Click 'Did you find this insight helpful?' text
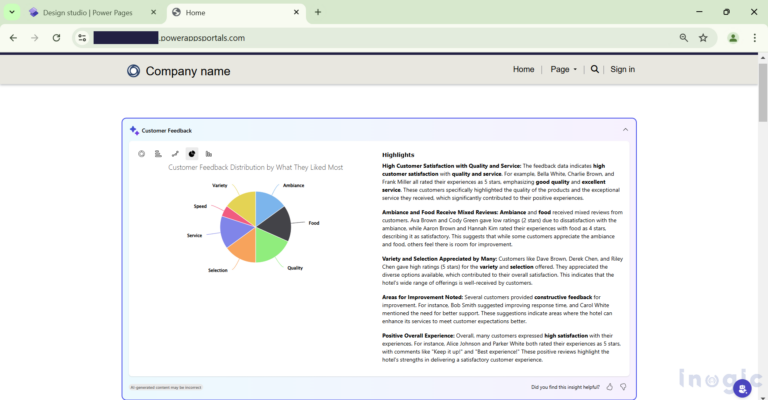The image size is (768, 400). [565, 387]
